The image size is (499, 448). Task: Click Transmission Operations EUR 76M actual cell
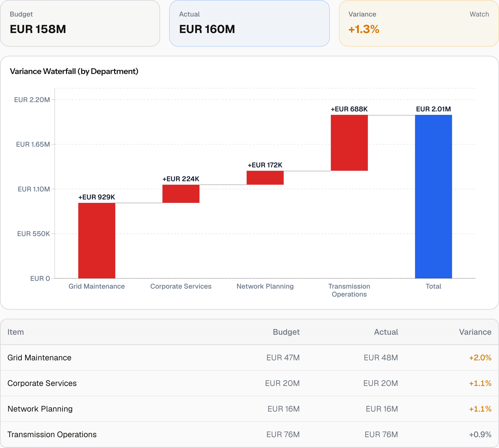[x=381, y=435]
